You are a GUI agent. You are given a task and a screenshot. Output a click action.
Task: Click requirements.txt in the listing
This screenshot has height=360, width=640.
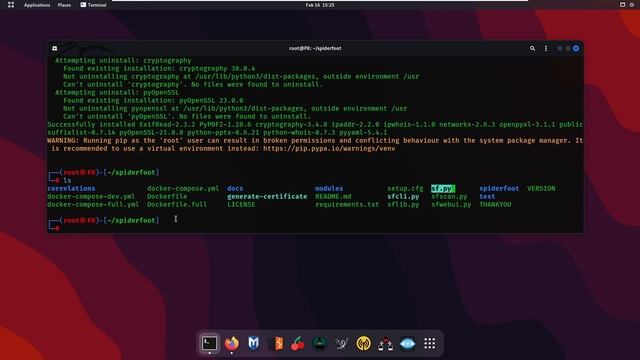[347, 204]
